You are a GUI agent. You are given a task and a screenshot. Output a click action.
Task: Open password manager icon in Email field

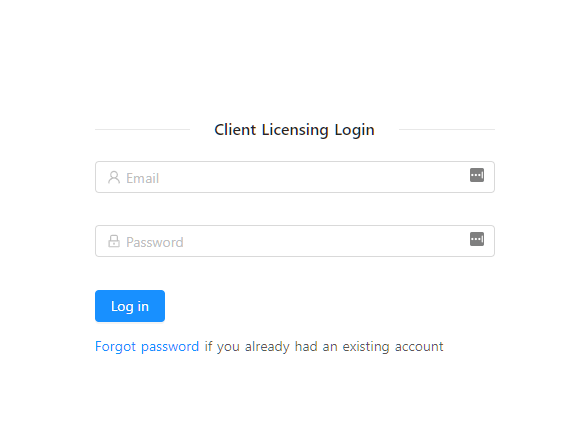[477, 175]
